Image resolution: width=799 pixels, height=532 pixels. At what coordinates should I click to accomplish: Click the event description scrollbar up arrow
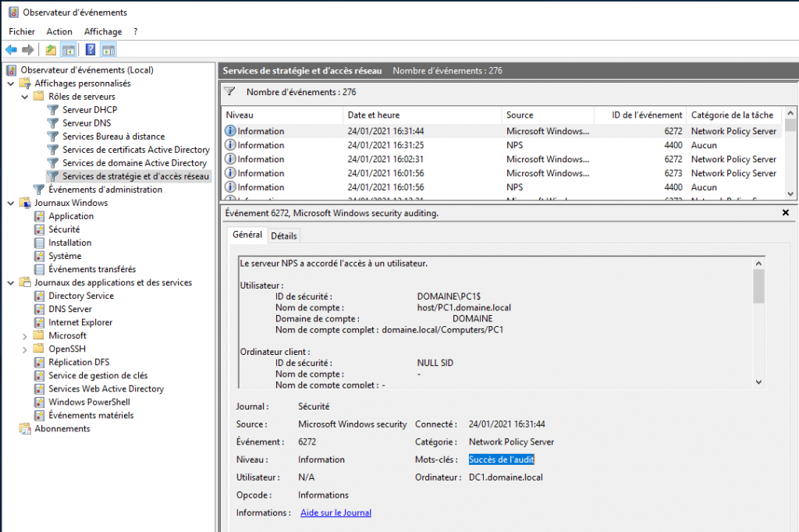click(x=758, y=264)
